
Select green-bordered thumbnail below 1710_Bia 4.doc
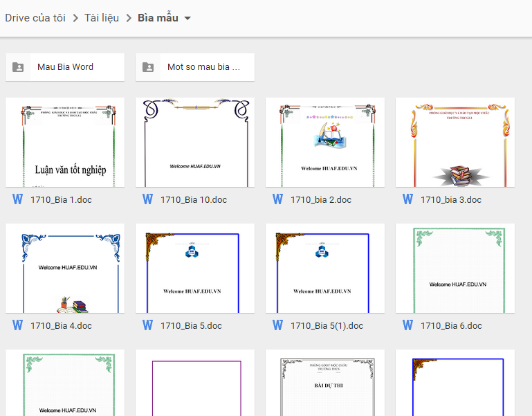[65, 383]
